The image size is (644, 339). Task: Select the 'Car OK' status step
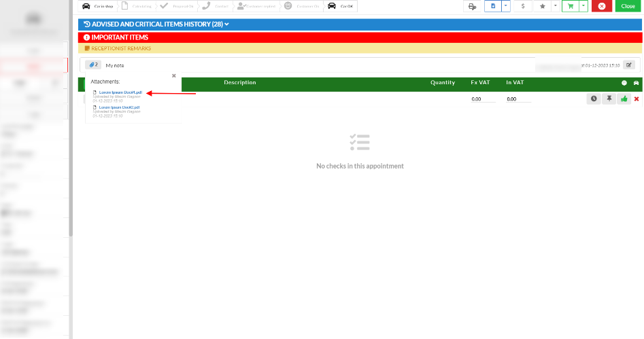pos(341,6)
